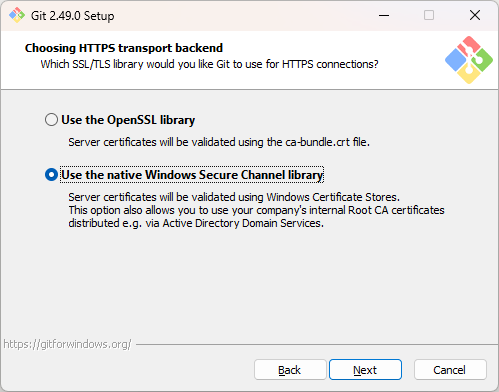Select the native Windows Secure Channel radio button
Image resolution: width=499 pixels, height=392 pixels.
click(51, 175)
